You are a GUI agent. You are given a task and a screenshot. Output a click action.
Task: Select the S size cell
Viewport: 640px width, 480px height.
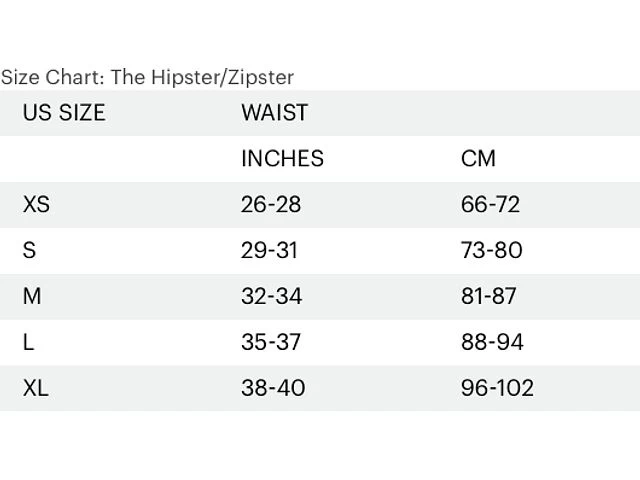click(x=29, y=250)
